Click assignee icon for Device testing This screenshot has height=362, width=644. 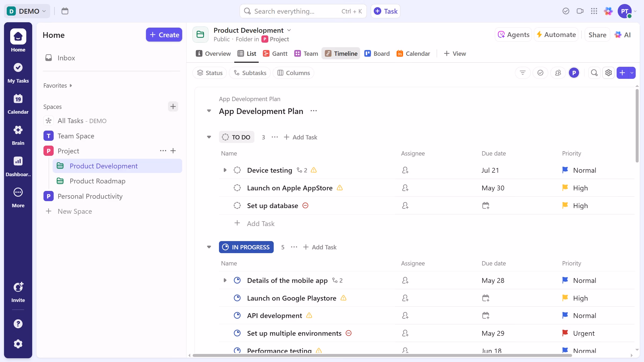point(405,170)
